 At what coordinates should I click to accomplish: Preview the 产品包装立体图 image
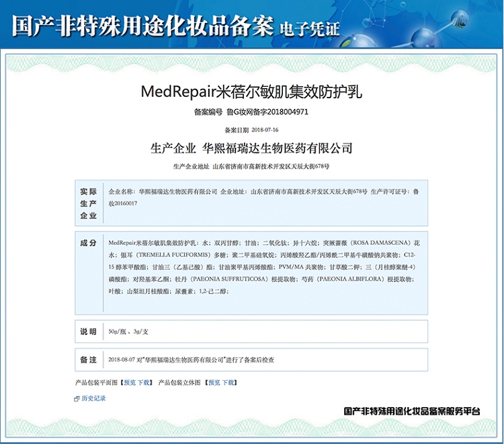(214, 382)
